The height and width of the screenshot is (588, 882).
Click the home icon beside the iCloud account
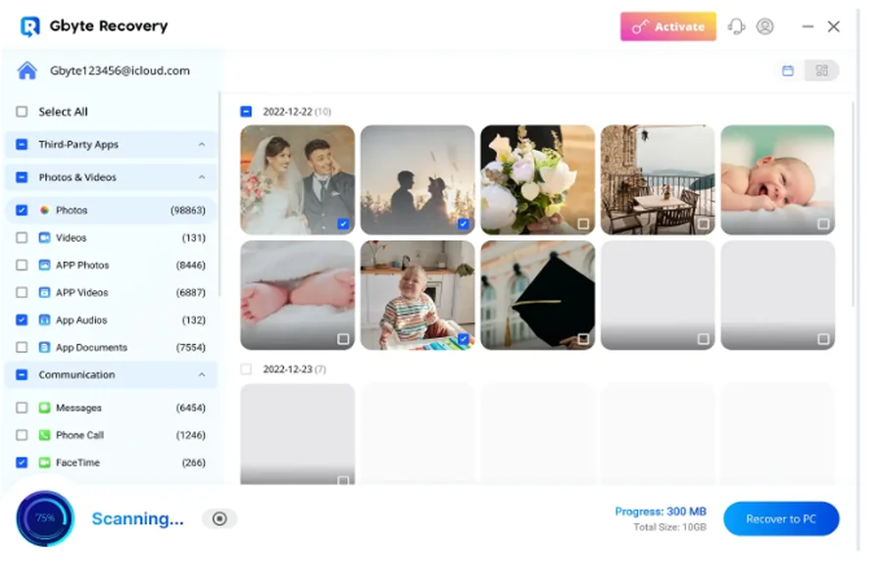pyautogui.click(x=27, y=71)
